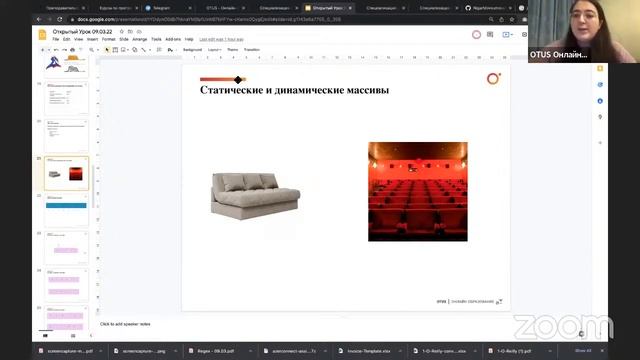Open the View menu

[78, 40]
